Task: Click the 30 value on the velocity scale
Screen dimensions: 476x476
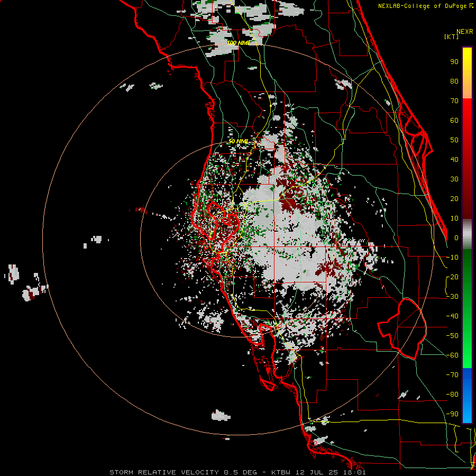Action: point(454,179)
